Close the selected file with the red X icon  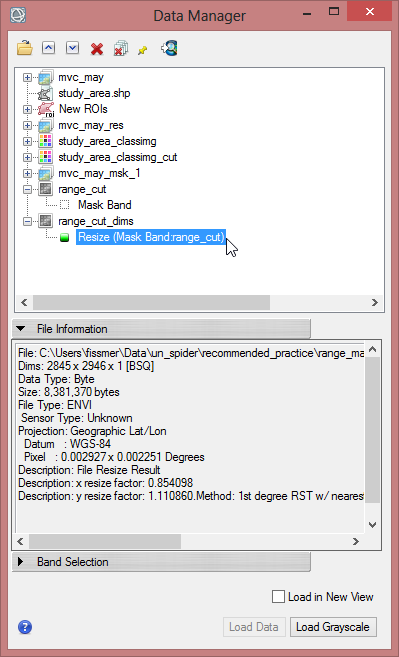coord(97,49)
